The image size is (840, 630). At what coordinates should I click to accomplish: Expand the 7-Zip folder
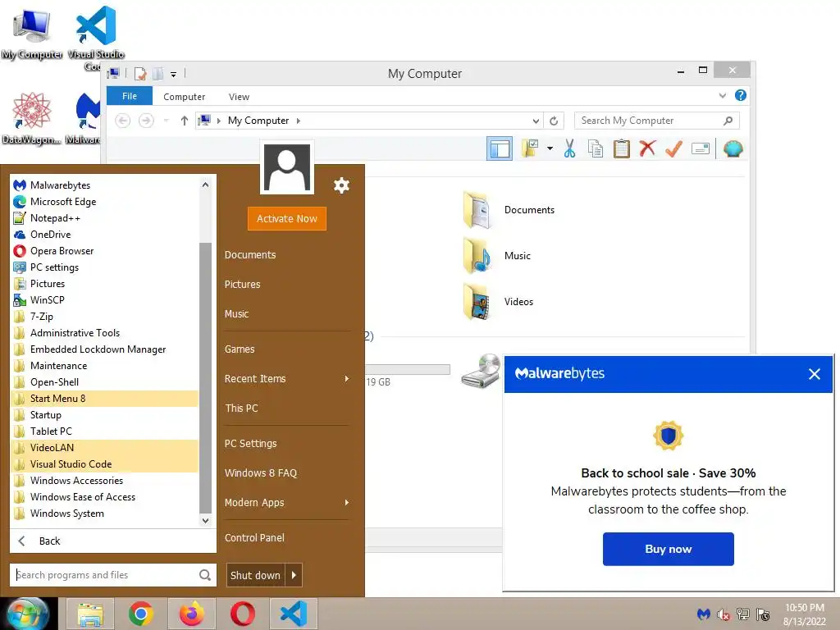coord(104,317)
